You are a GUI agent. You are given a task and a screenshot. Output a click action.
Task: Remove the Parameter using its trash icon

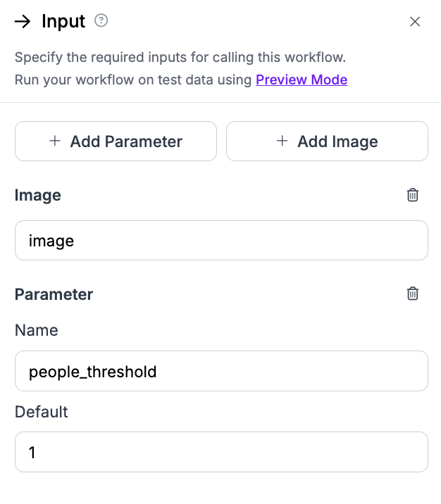pos(413,294)
